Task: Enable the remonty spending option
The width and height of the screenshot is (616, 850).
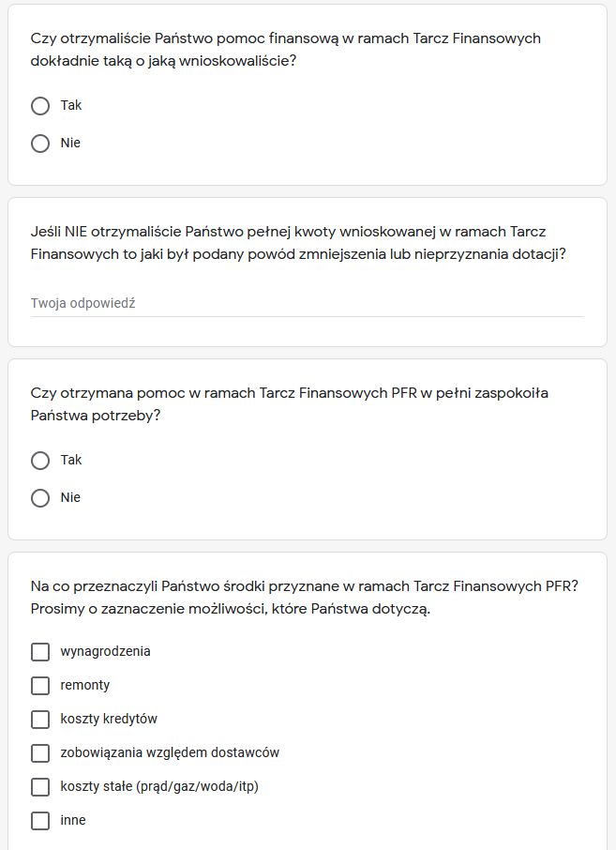Action: pos(40,686)
